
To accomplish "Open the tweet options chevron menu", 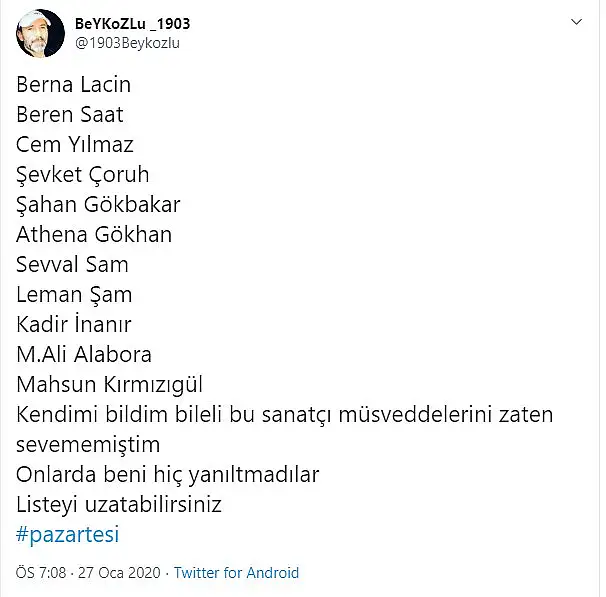I will click(576, 22).
